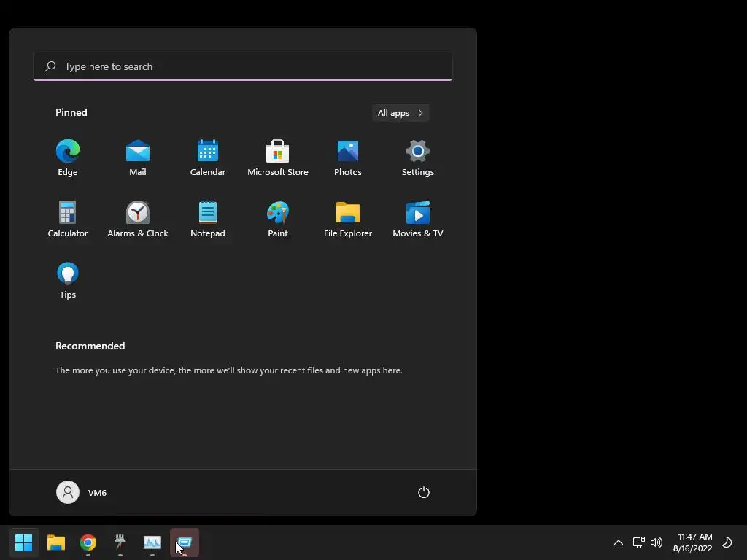The height and width of the screenshot is (560, 747).
Task: Open the pushpin app on taskbar
Action: [x=120, y=542]
